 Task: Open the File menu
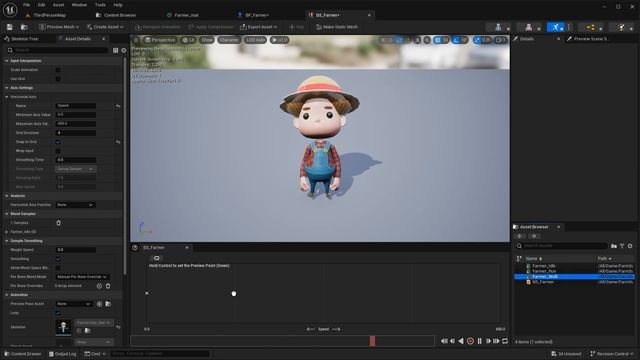coord(27,5)
